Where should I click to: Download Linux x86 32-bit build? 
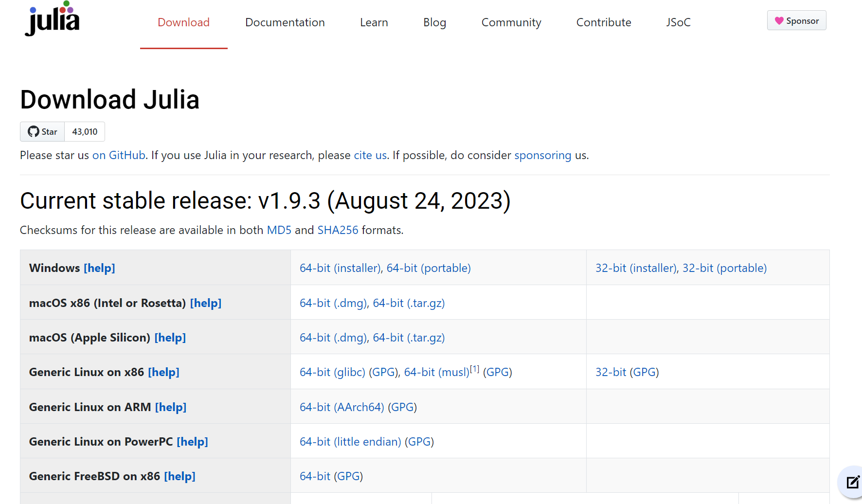click(611, 372)
